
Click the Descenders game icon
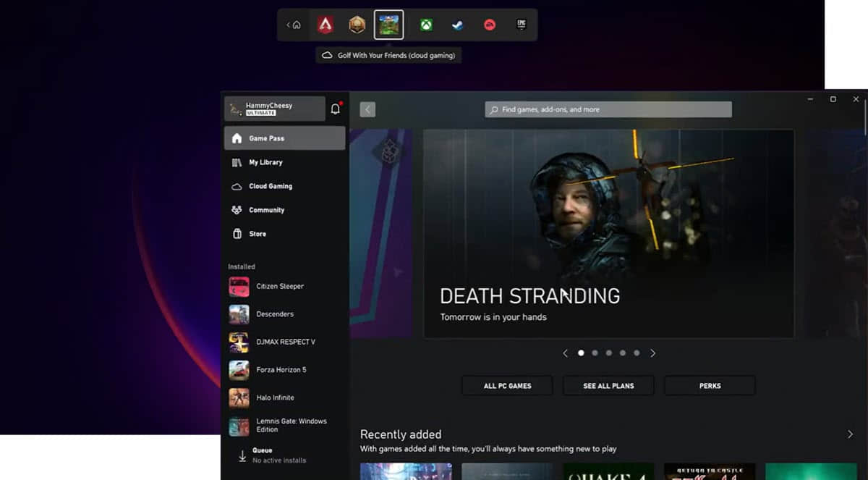[x=239, y=314]
